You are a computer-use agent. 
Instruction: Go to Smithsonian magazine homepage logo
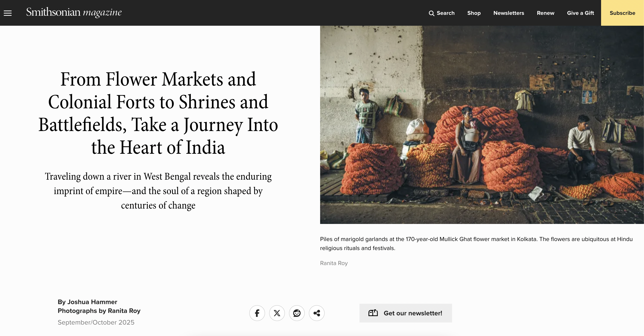[x=74, y=13]
